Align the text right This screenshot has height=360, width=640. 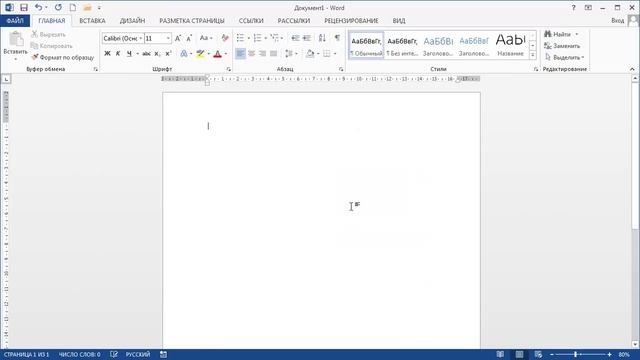point(262,53)
